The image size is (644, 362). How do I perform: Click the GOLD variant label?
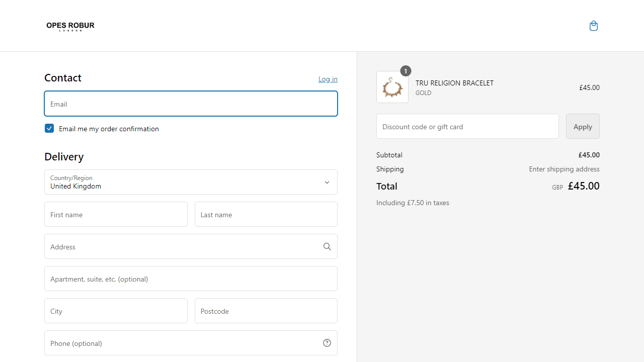pyautogui.click(x=423, y=93)
